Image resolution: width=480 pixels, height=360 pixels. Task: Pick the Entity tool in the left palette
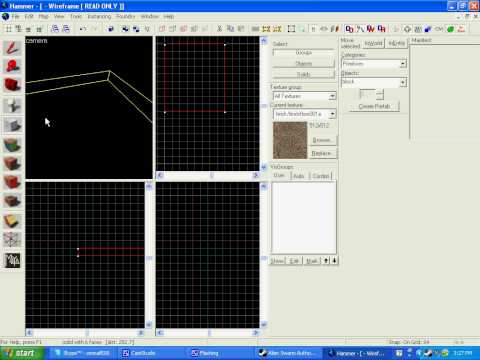click(12, 106)
